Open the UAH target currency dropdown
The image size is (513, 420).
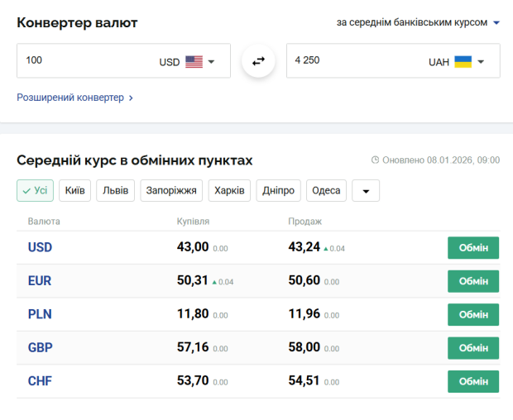click(x=481, y=62)
